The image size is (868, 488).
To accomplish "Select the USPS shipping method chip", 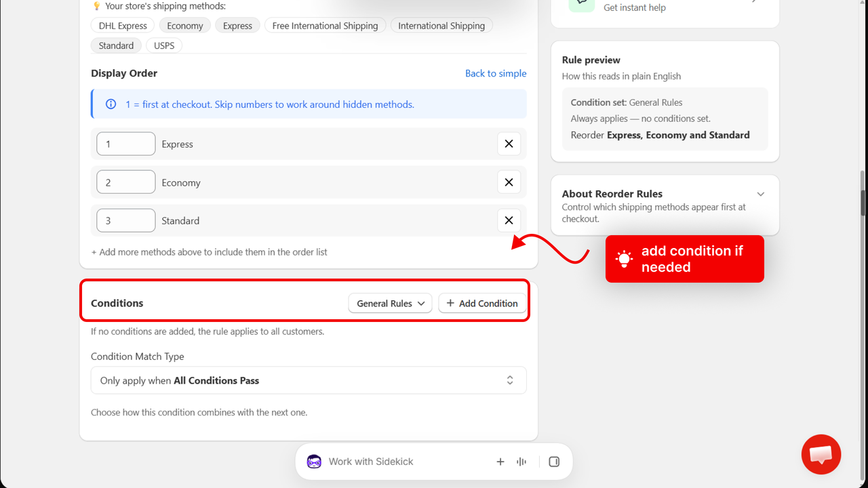I will point(164,45).
